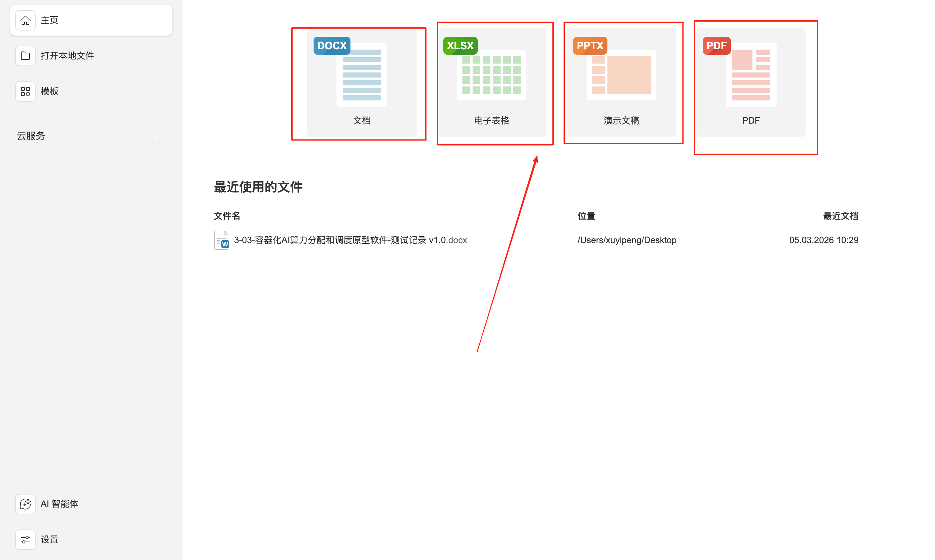Image resolution: width=935 pixels, height=560 pixels.
Task: Open AI 智能体 label
Action: pos(59,504)
